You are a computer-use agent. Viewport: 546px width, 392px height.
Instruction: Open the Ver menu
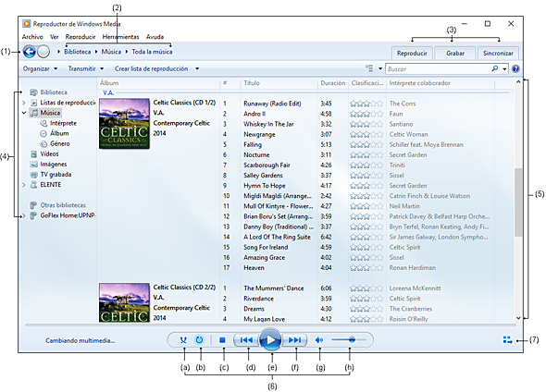[x=54, y=37]
